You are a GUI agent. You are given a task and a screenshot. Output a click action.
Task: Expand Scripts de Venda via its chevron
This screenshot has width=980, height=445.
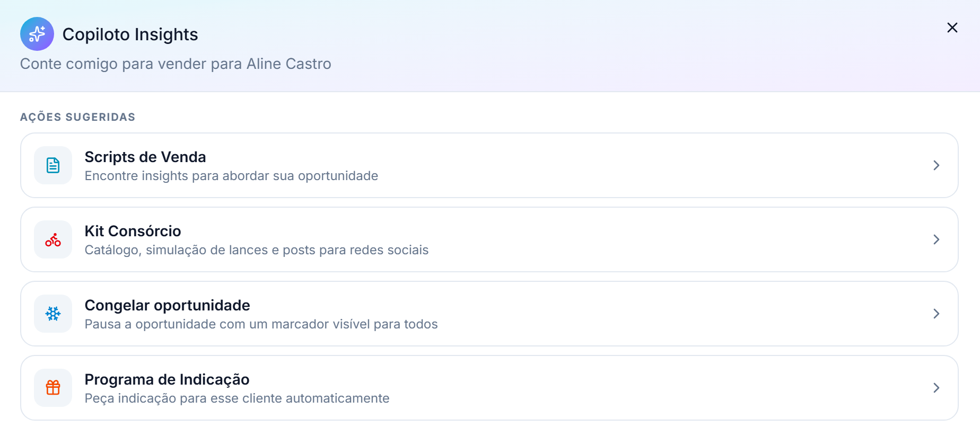coord(937,165)
